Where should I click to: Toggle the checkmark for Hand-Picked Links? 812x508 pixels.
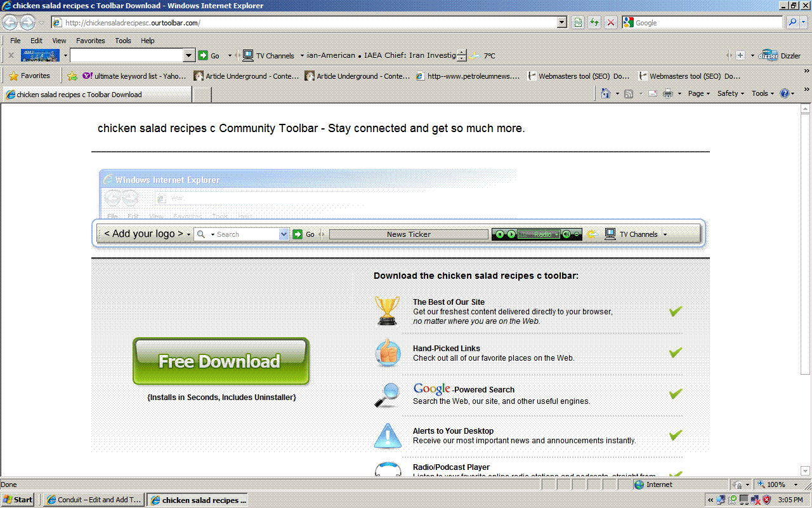pos(676,352)
